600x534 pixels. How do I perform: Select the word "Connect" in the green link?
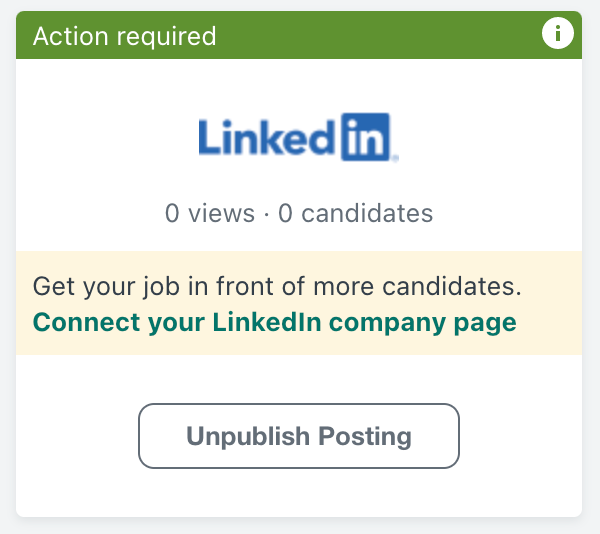[x=86, y=322]
